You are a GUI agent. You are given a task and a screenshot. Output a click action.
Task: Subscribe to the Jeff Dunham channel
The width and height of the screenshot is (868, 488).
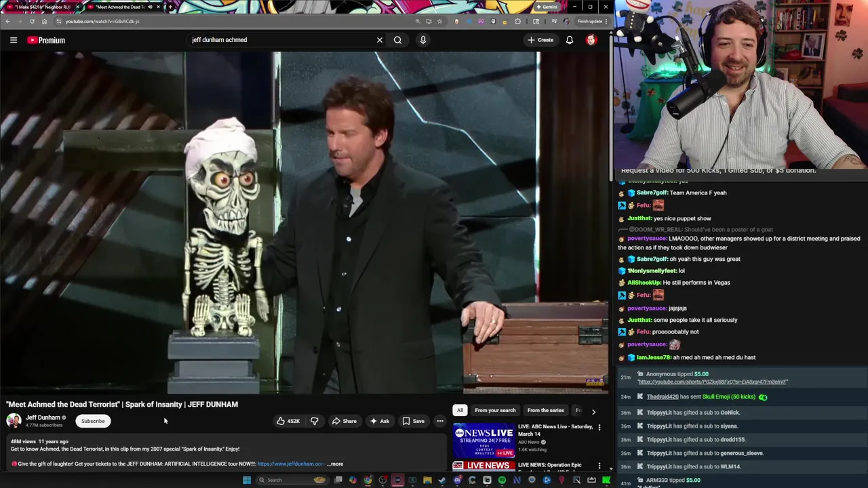pos(93,421)
